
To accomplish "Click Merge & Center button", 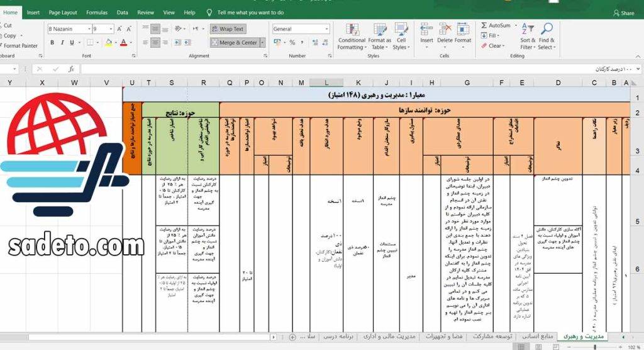I will (x=234, y=42).
